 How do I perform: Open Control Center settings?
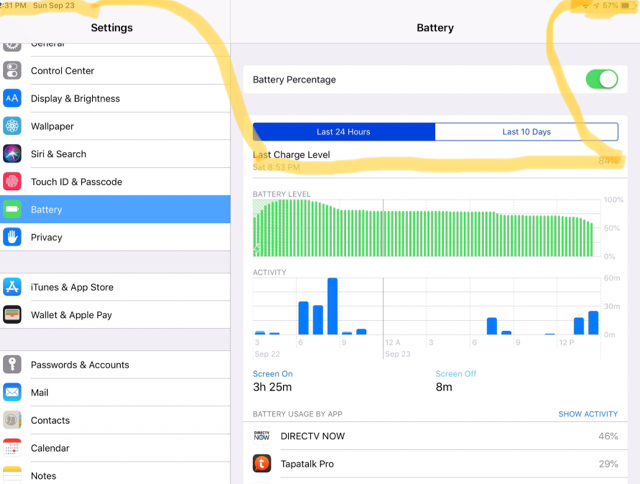click(x=115, y=71)
